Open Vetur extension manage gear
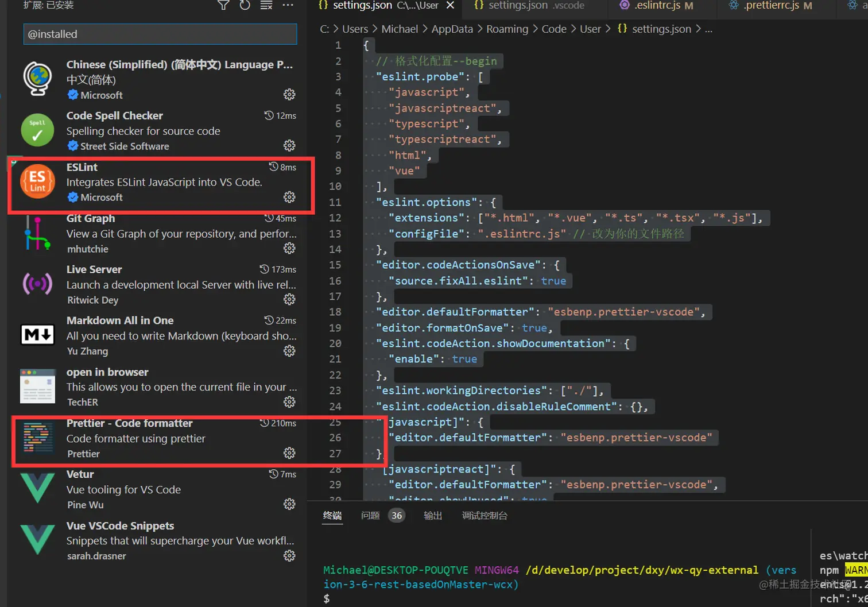This screenshot has height=607, width=868. pyautogui.click(x=289, y=504)
